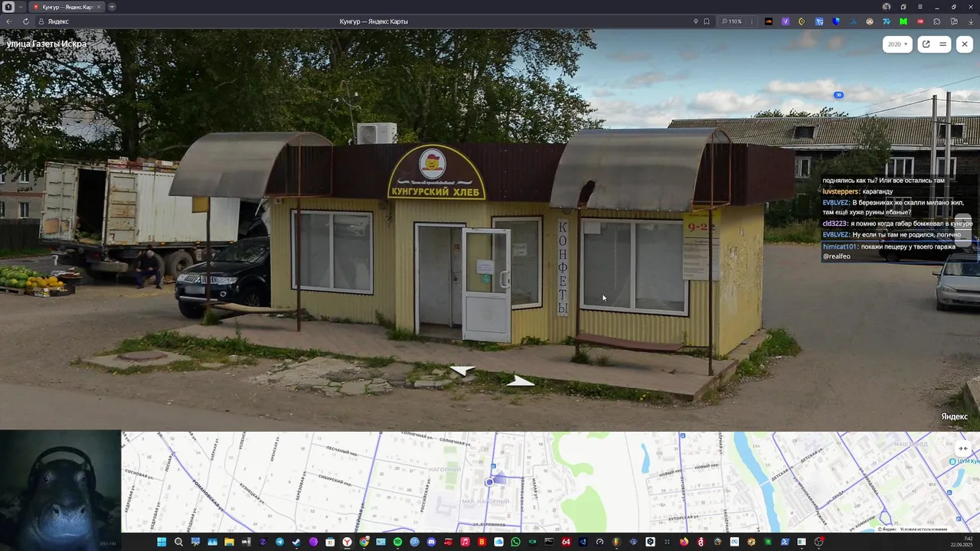This screenshot has width=980, height=551.
Task: Open PowerShell from the taskbar
Action: tap(786, 542)
